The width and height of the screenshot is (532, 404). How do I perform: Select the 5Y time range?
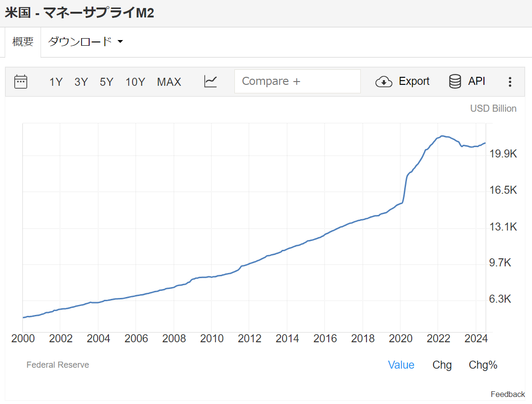[107, 82]
